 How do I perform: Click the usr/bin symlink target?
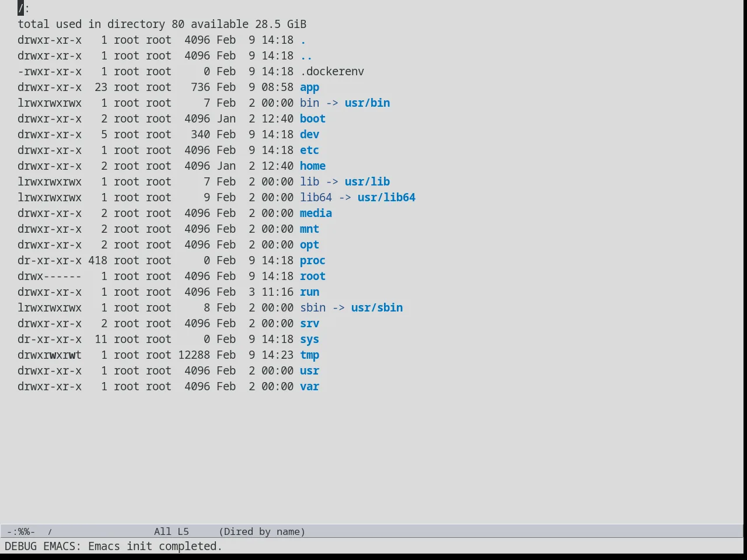pos(367,103)
